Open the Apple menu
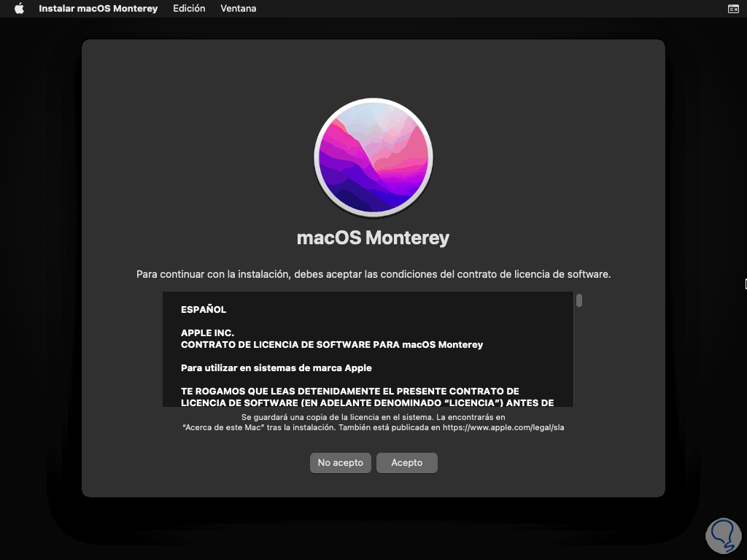Screen dimensions: 747x560 point(19,9)
